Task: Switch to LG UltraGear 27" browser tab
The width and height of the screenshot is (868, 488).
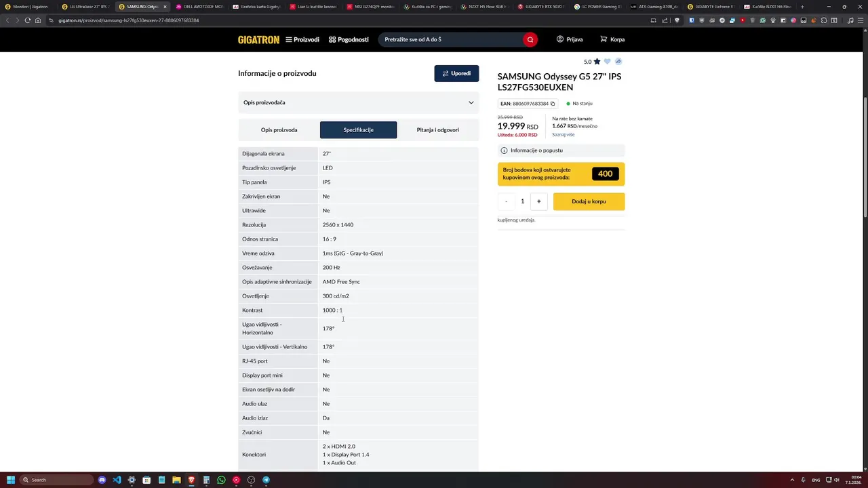Action: point(85,7)
